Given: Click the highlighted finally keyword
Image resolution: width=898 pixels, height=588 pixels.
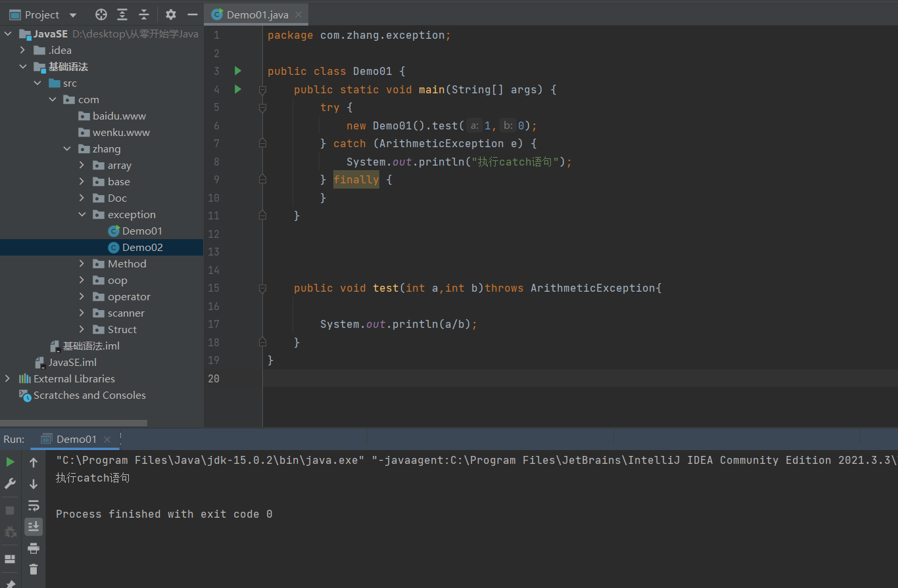Looking at the screenshot, I should (356, 179).
